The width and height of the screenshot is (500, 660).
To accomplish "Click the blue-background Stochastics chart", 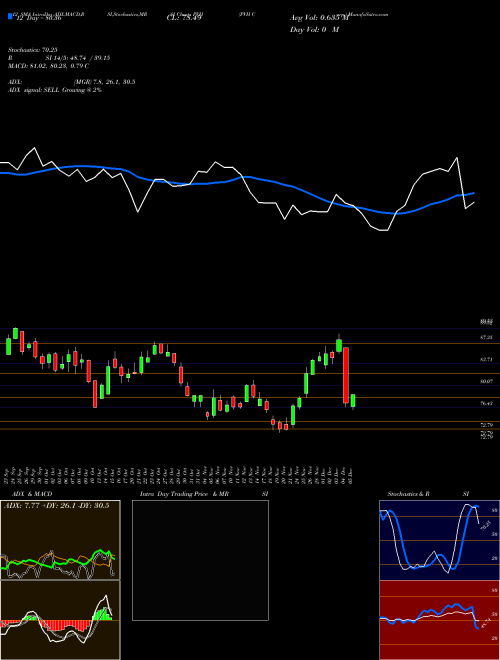I will pyautogui.click(x=439, y=540).
